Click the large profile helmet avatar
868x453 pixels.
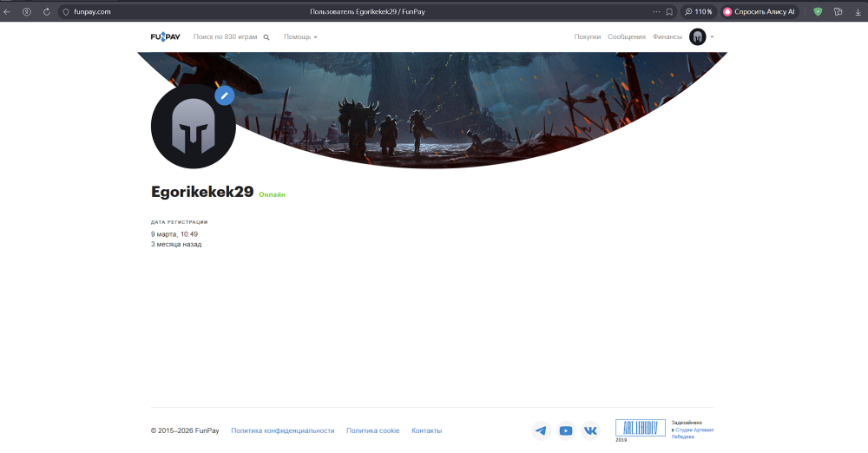(194, 126)
